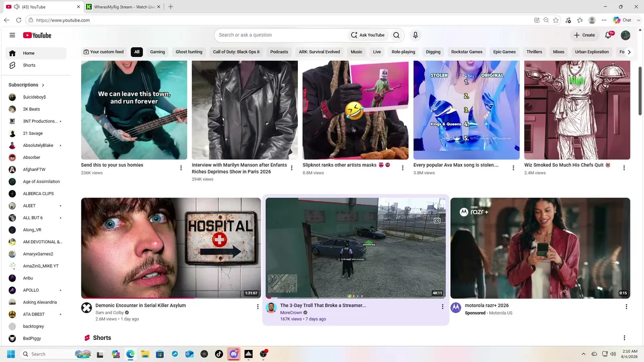The image size is (644, 362).
Task: Open options for 'Wiz Smoked So Much' short
Action: click(624, 168)
